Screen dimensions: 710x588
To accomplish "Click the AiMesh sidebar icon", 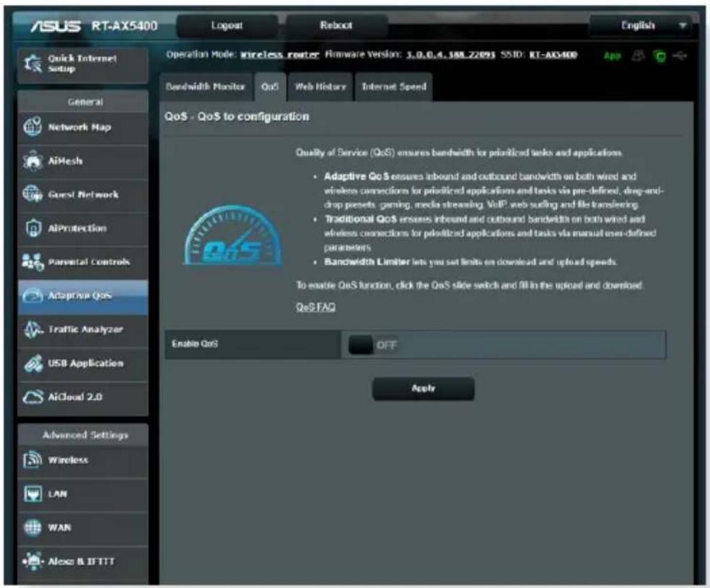I will [x=32, y=161].
